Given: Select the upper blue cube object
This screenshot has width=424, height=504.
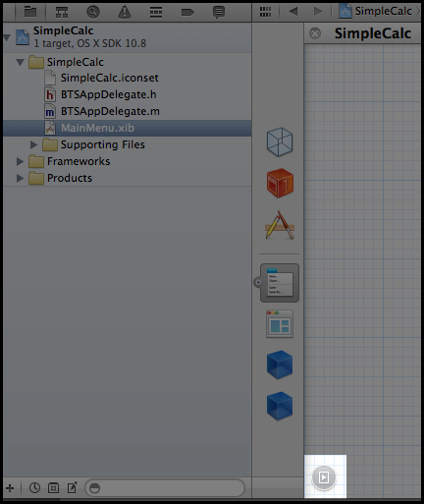Looking at the screenshot, I should point(280,364).
